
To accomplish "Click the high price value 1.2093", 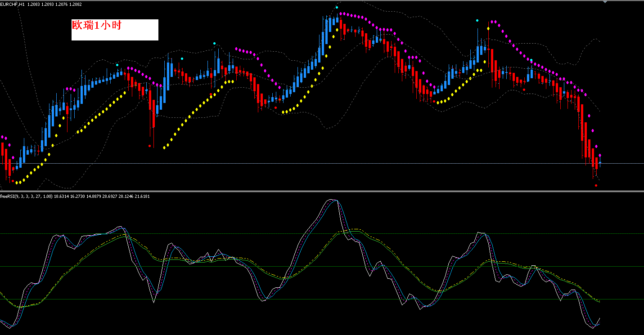I will pos(47,4).
